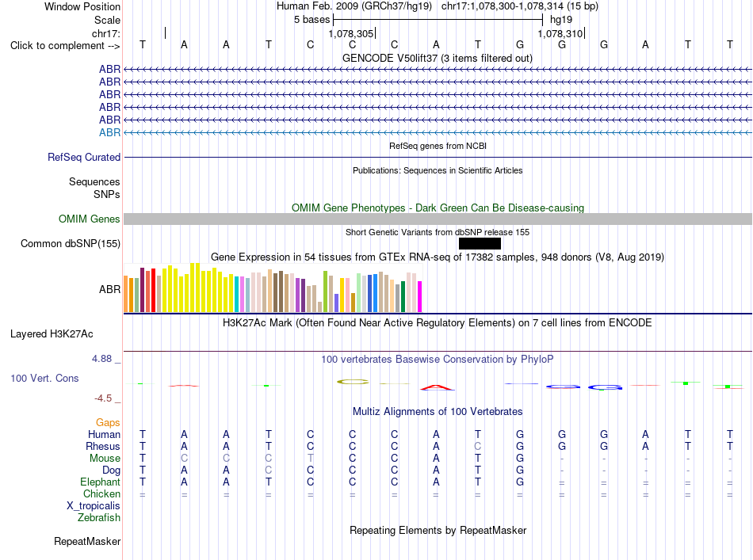Select the maroon bar in GTEx chart
The height and width of the screenshot is (560, 753).
tap(142, 290)
